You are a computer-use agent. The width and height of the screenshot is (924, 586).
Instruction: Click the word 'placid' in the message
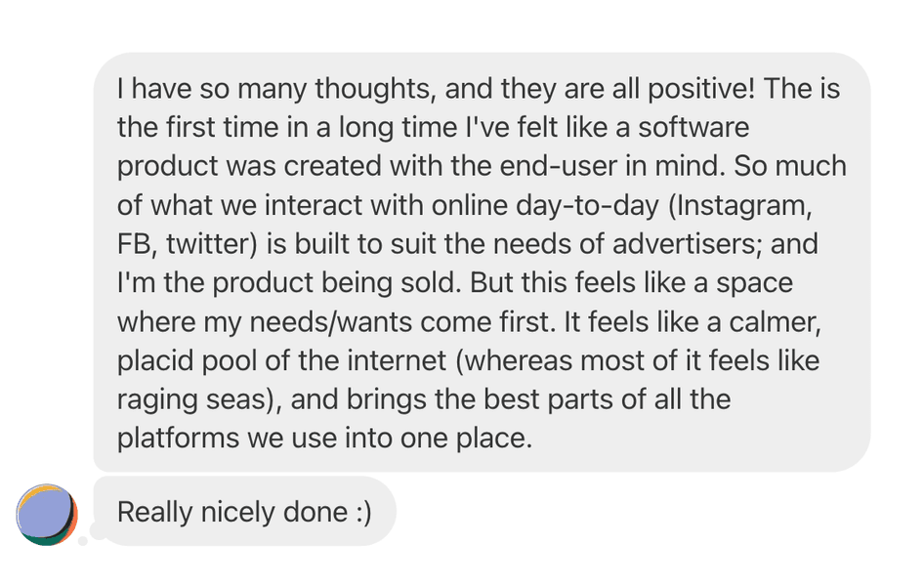(155, 361)
